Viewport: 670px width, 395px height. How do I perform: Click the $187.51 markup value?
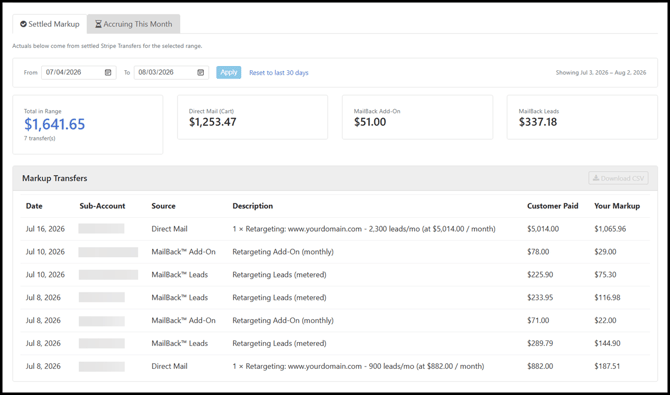[607, 366]
